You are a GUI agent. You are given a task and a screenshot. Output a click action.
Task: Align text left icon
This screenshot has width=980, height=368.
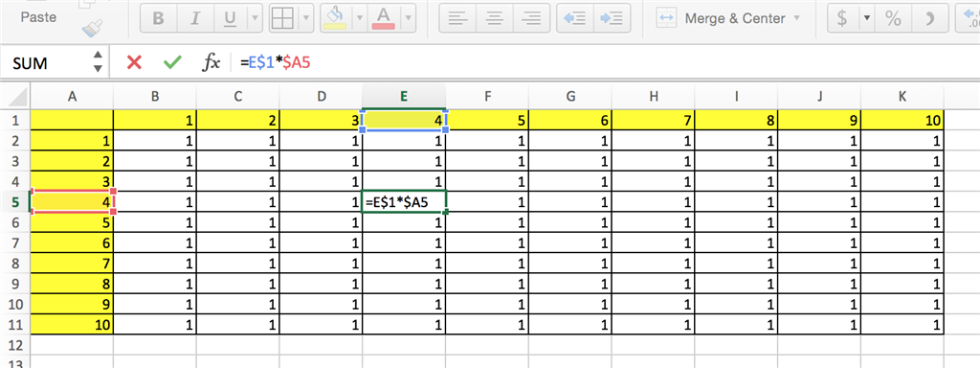[457, 18]
